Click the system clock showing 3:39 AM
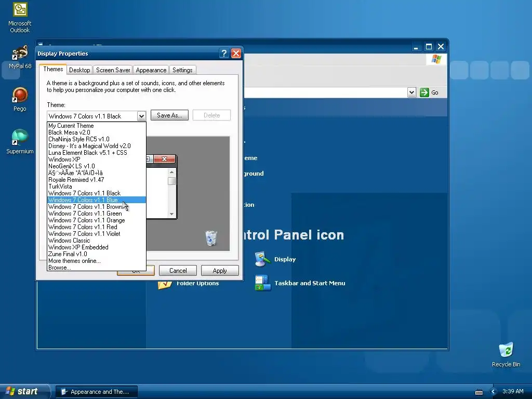The image size is (532, 399). click(x=513, y=392)
